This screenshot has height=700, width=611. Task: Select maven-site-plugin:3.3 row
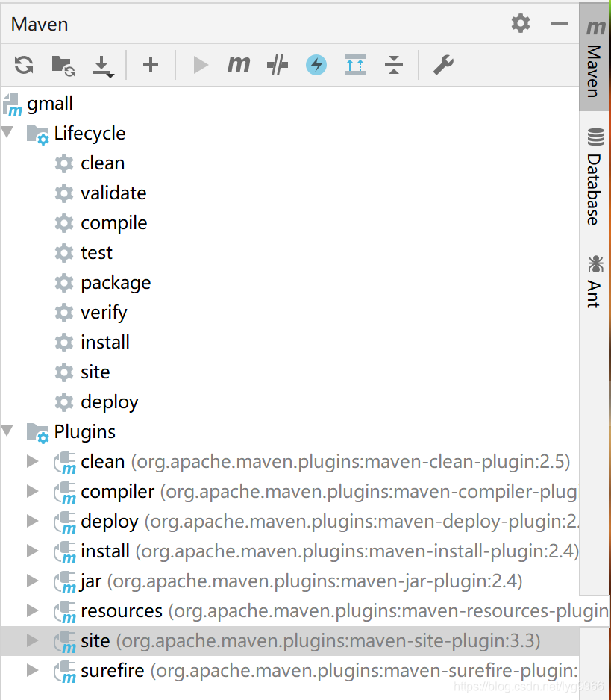click(x=290, y=641)
